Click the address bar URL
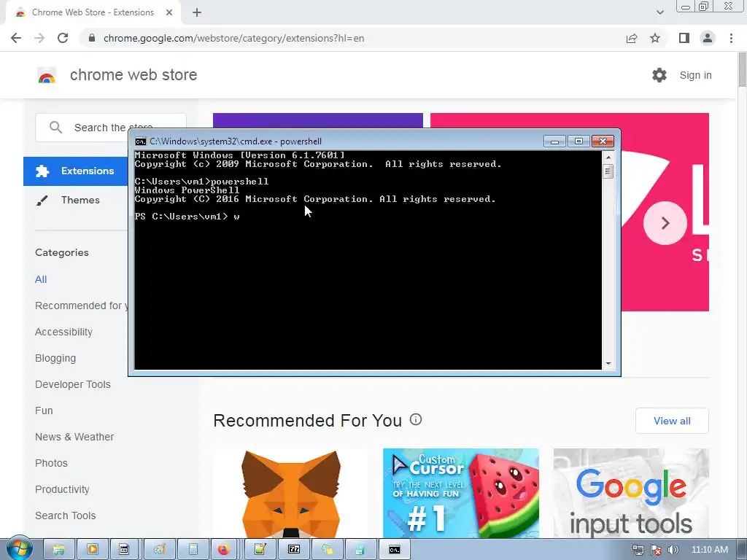Viewport: 747px width, 560px height. coord(234,38)
